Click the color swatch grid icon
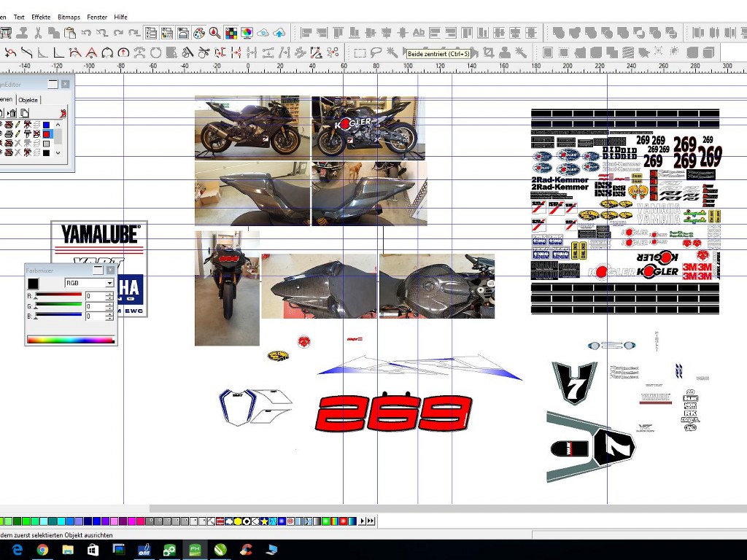 231,33
